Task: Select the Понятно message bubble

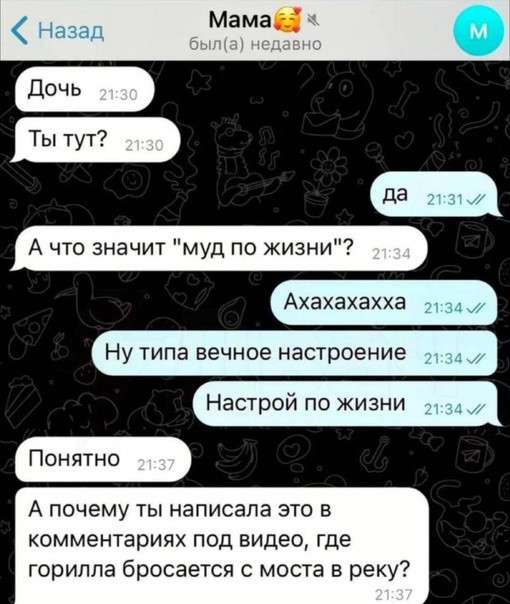Action: pyautogui.click(x=102, y=460)
